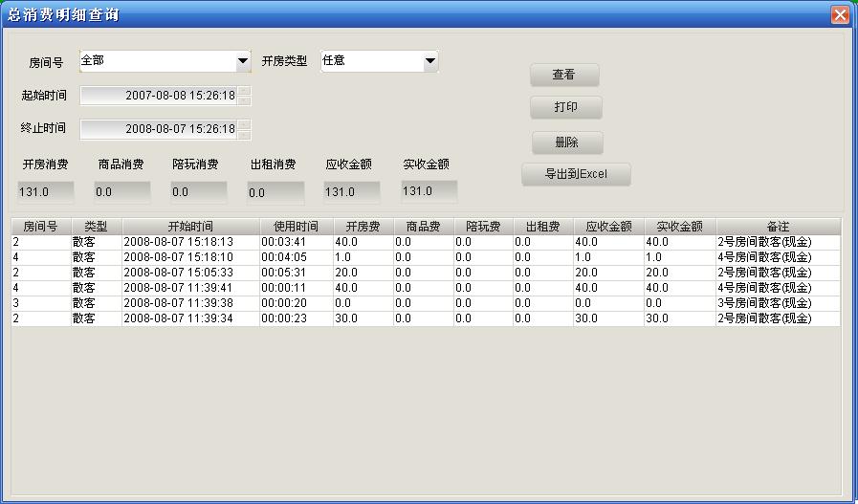Click 类型 cell 散客 in 15:18:13 row

point(97,242)
